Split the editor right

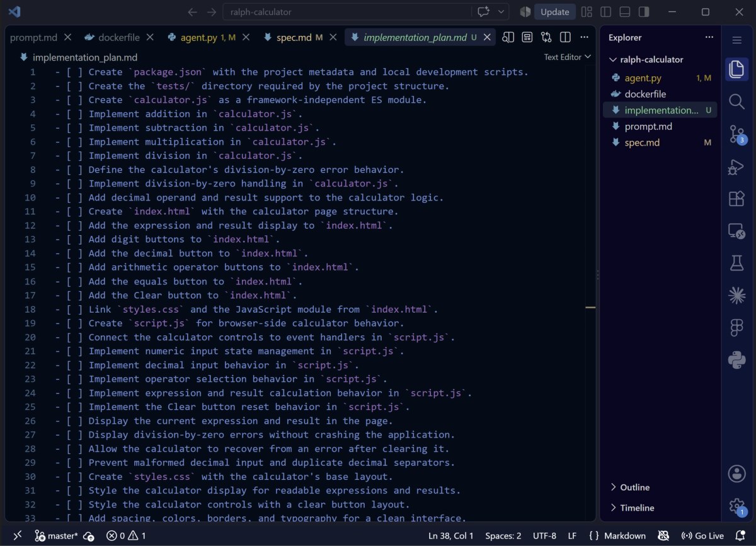point(566,38)
